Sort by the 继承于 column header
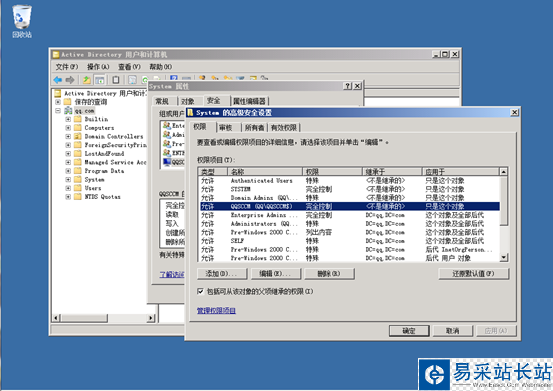553x391 pixels. point(392,172)
